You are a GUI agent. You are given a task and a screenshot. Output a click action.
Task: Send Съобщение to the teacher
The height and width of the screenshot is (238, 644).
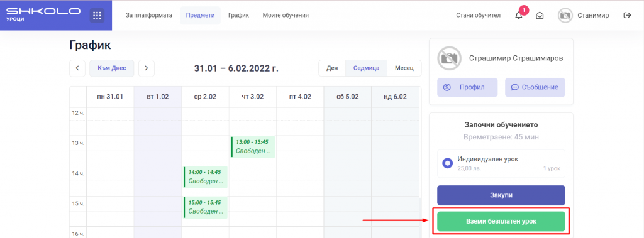[x=535, y=87]
